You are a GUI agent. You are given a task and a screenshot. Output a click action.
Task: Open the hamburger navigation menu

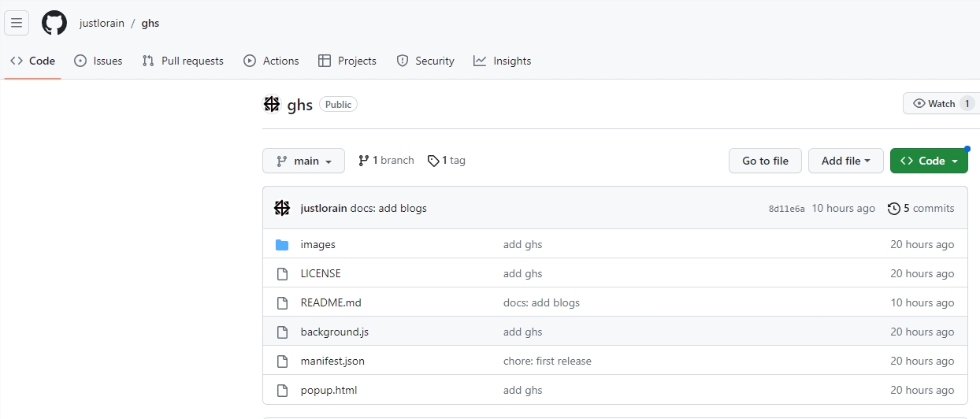17,23
